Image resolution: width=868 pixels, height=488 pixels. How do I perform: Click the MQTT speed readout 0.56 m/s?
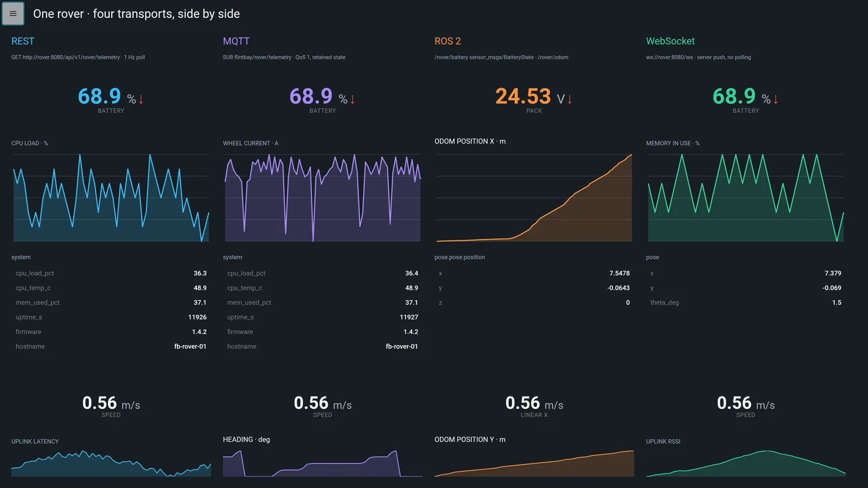point(323,403)
